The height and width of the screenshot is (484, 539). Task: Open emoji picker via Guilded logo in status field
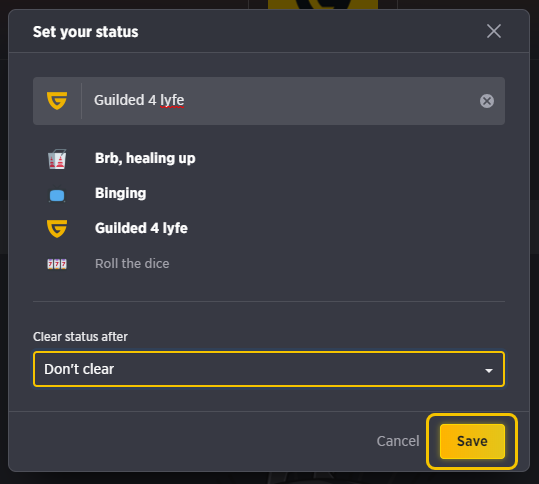(57, 101)
